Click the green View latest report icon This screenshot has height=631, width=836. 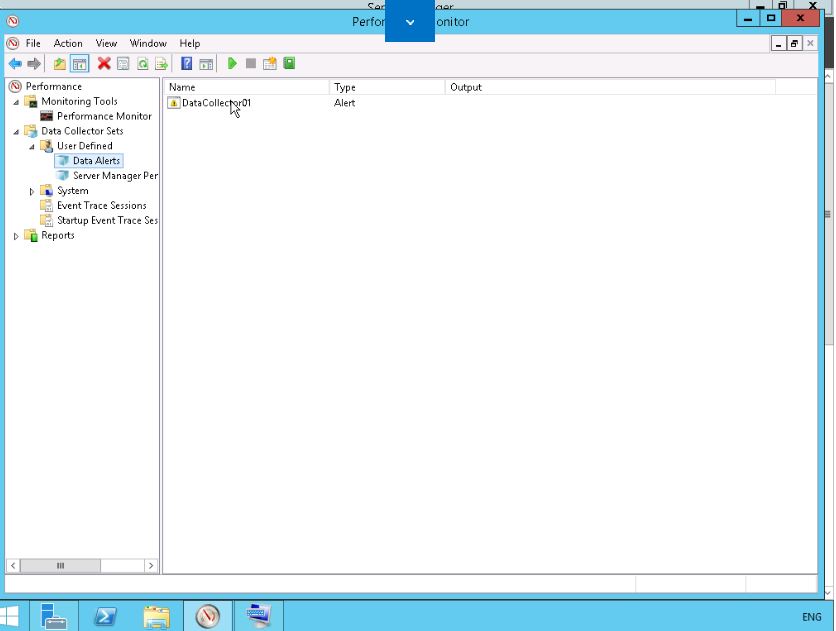tap(289, 64)
